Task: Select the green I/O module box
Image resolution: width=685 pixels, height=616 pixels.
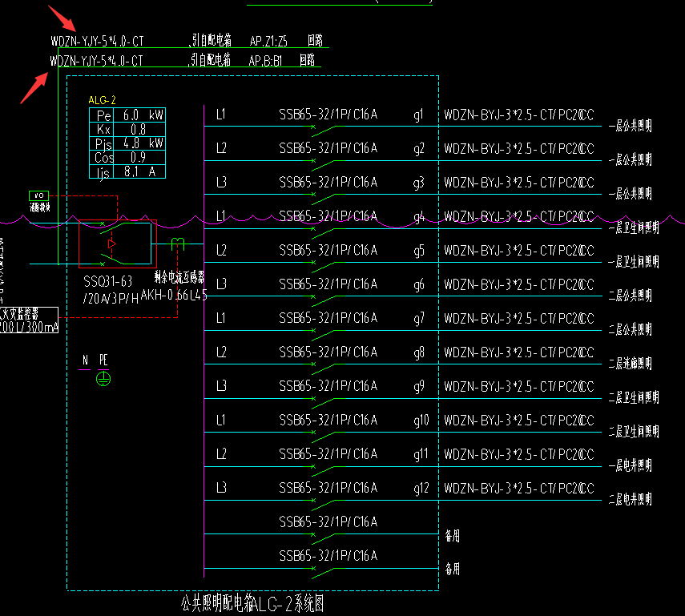Action: click(x=38, y=195)
